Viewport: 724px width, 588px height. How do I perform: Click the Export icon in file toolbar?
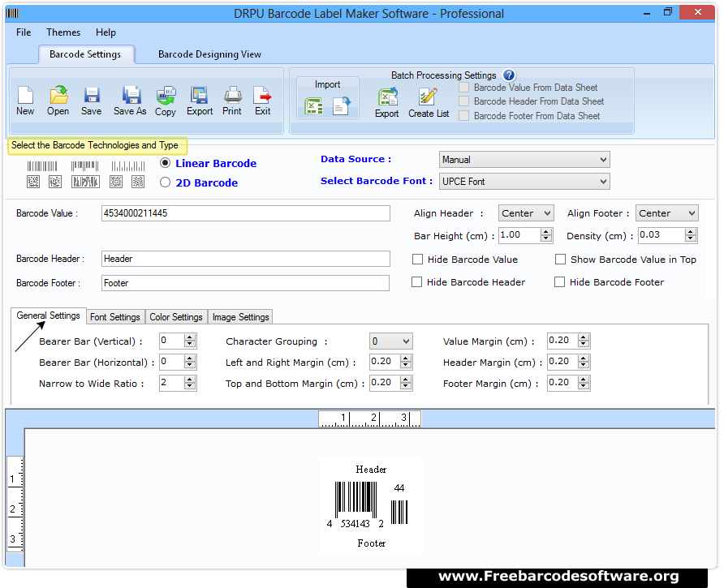(x=200, y=95)
